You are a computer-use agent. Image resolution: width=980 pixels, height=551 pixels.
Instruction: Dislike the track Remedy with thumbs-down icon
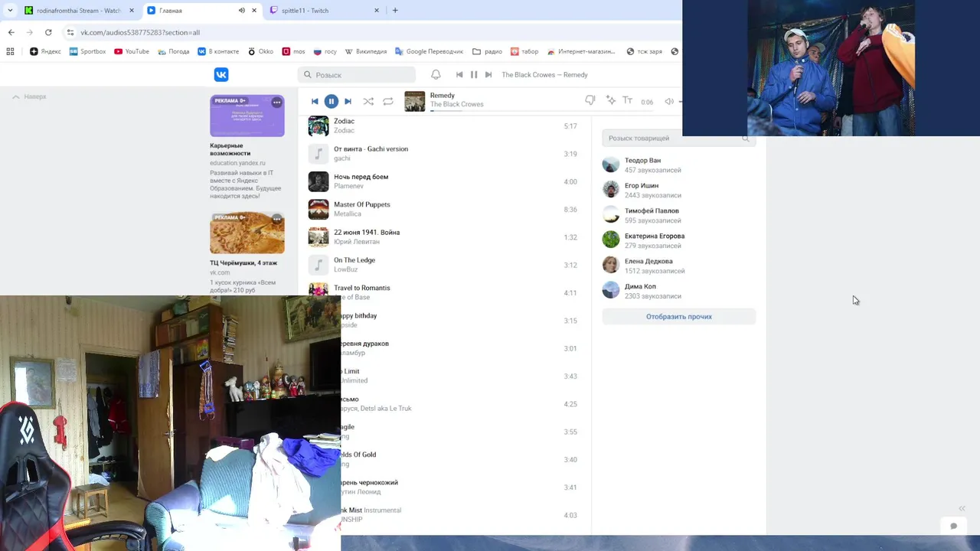590,100
